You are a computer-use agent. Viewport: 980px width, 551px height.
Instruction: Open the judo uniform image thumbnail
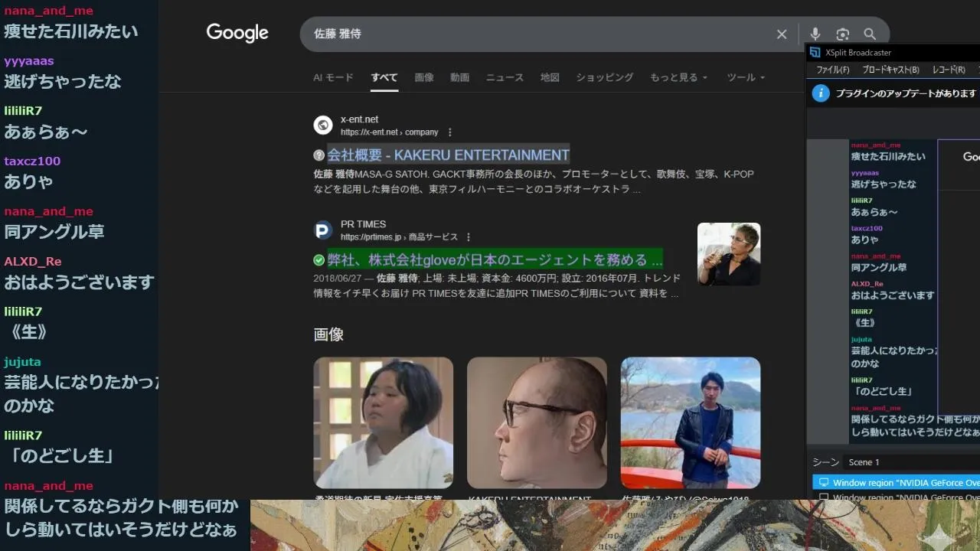point(384,422)
